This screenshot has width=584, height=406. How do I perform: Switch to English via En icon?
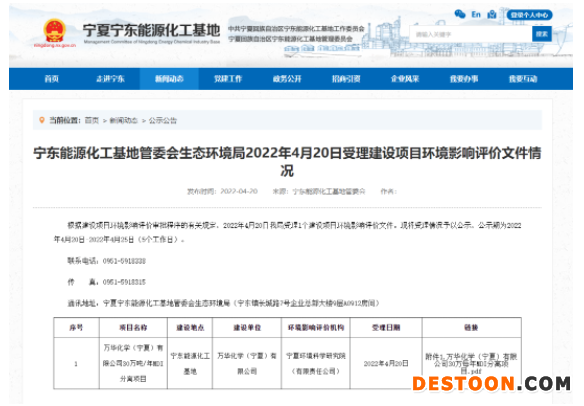(x=476, y=15)
